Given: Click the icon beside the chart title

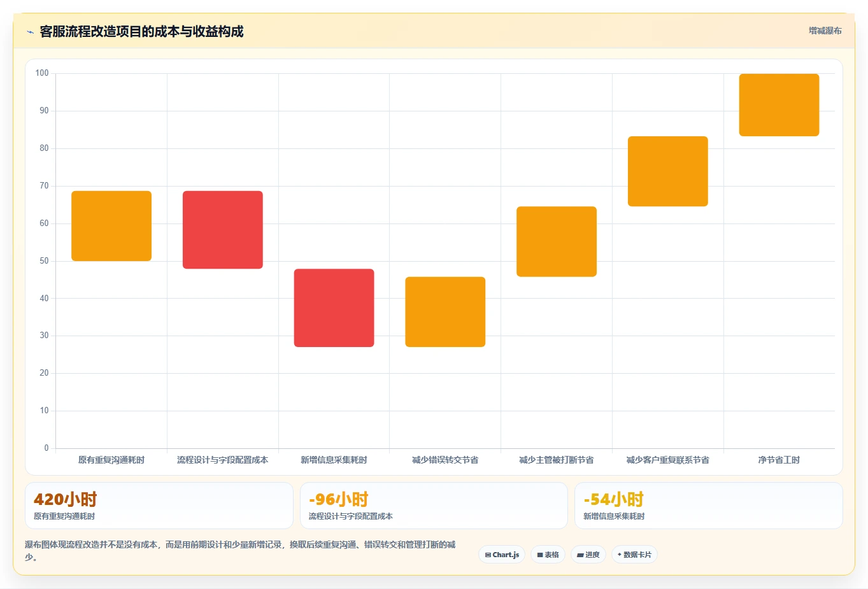Looking at the screenshot, I should pyautogui.click(x=31, y=32).
